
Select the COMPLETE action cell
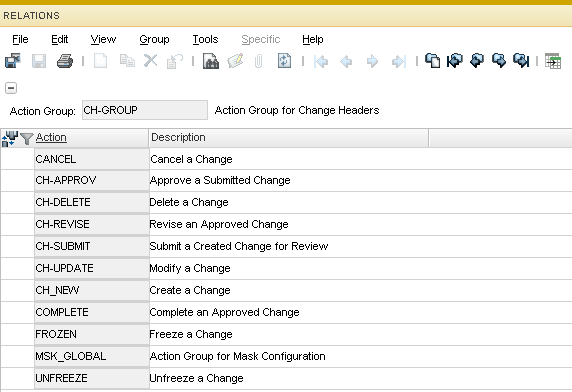[92, 312]
